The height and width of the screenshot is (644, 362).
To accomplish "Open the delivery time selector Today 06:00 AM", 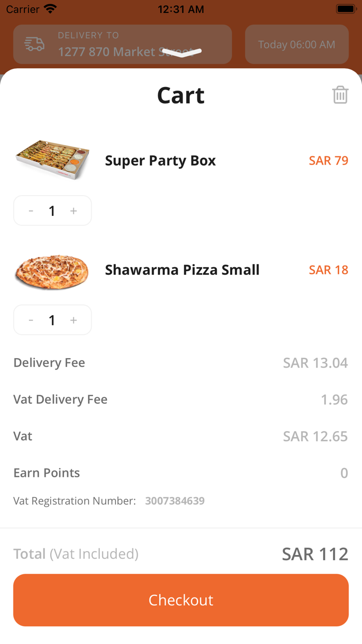I will point(296,45).
